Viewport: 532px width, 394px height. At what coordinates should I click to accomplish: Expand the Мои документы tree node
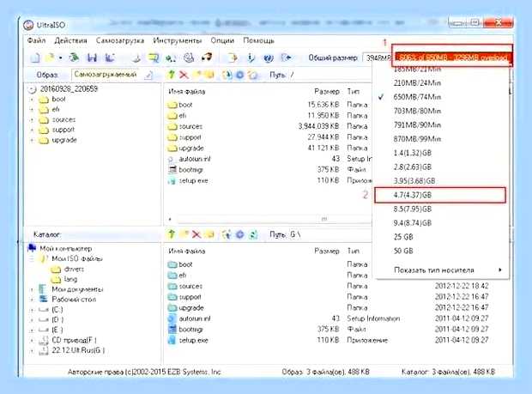coord(32,289)
